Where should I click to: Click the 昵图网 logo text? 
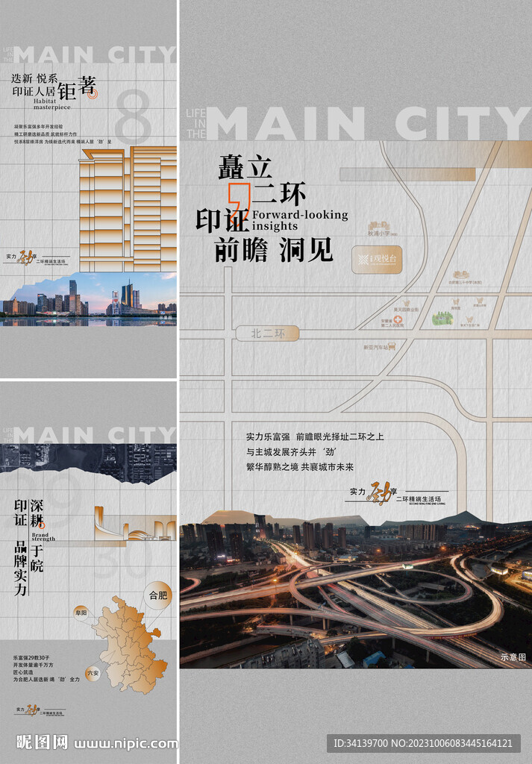point(42,742)
